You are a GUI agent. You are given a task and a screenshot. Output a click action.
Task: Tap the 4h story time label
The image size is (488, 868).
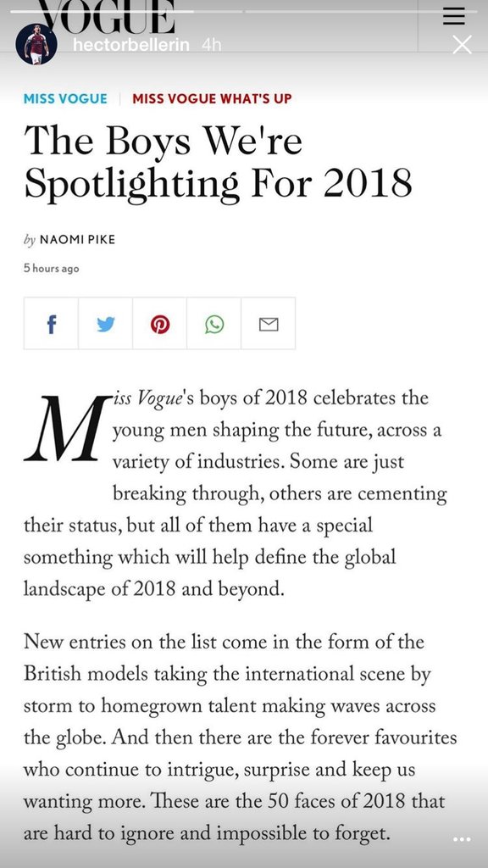[x=211, y=45]
